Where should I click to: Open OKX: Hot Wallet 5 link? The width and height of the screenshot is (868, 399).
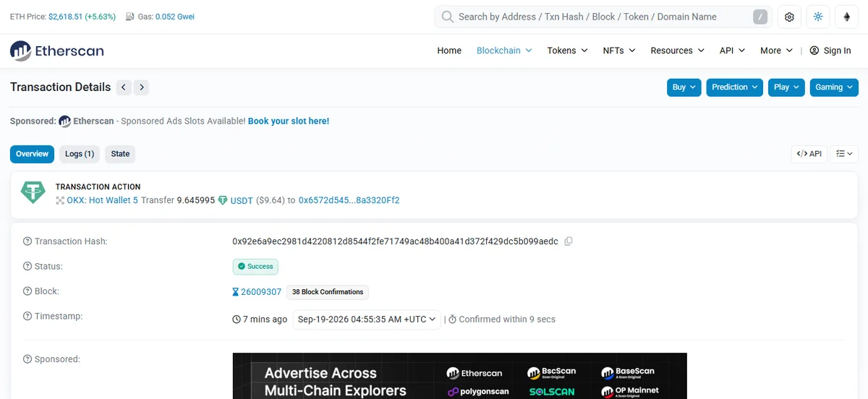(x=102, y=200)
